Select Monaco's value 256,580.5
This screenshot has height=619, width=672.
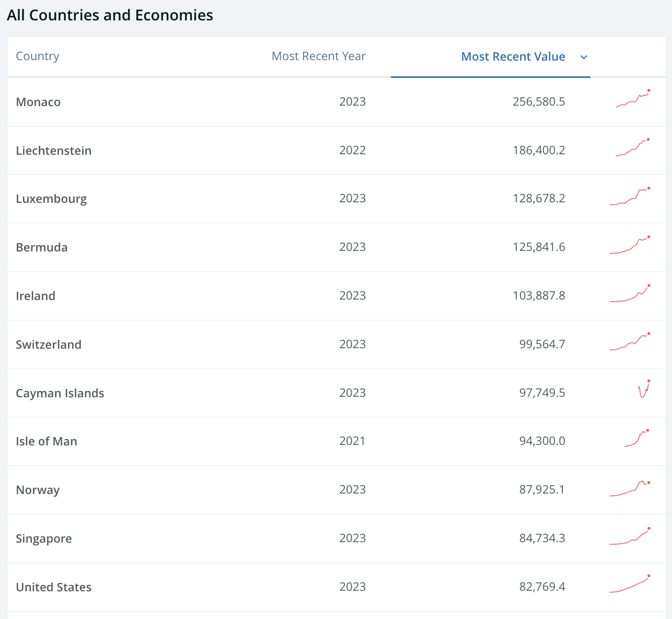(539, 101)
